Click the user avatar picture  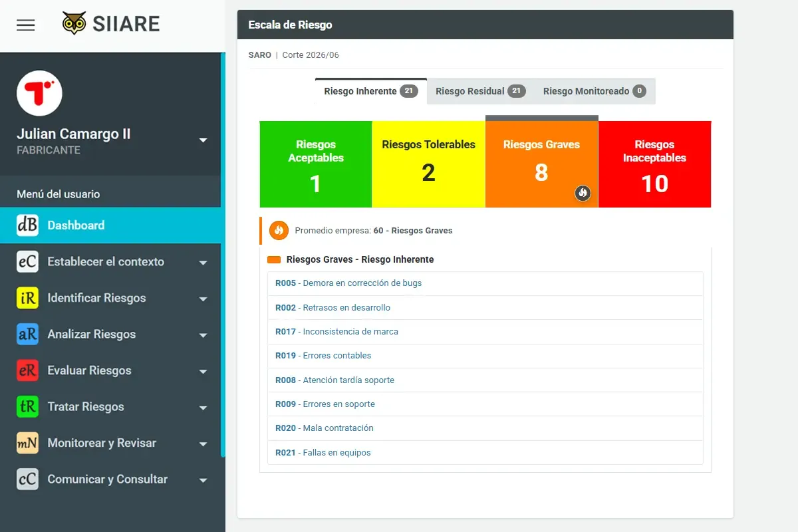[x=39, y=93]
